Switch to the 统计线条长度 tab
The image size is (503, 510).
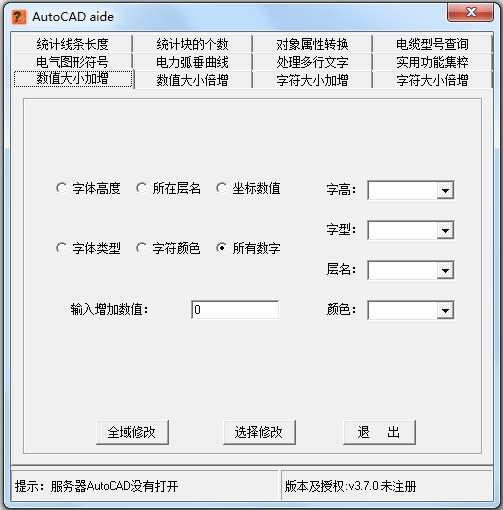72,44
